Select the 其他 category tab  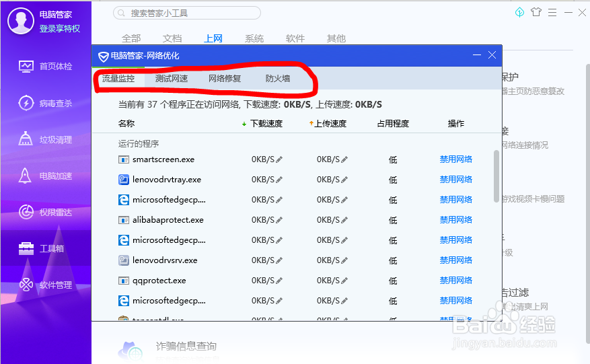(336, 38)
